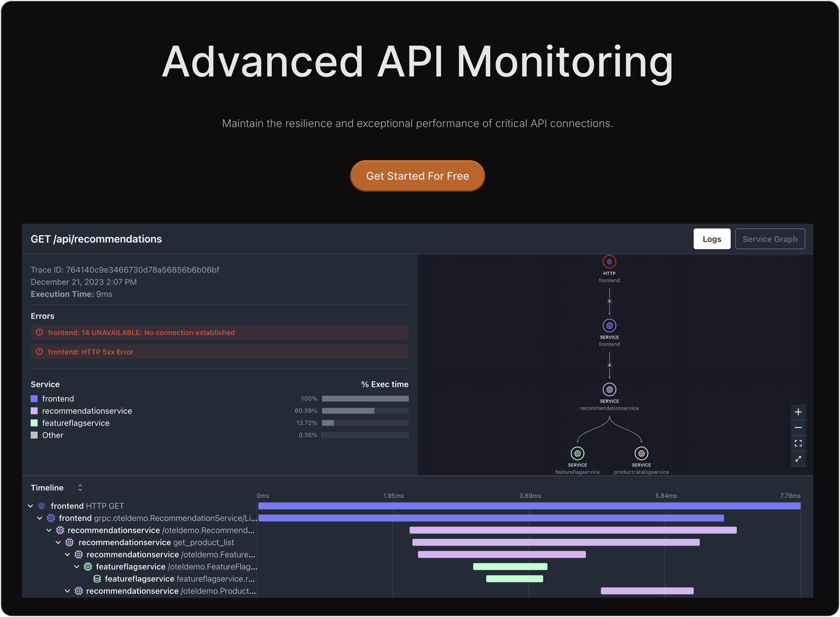Click the December 21, 2023 2:07 PM timestamp

[x=84, y=282]
